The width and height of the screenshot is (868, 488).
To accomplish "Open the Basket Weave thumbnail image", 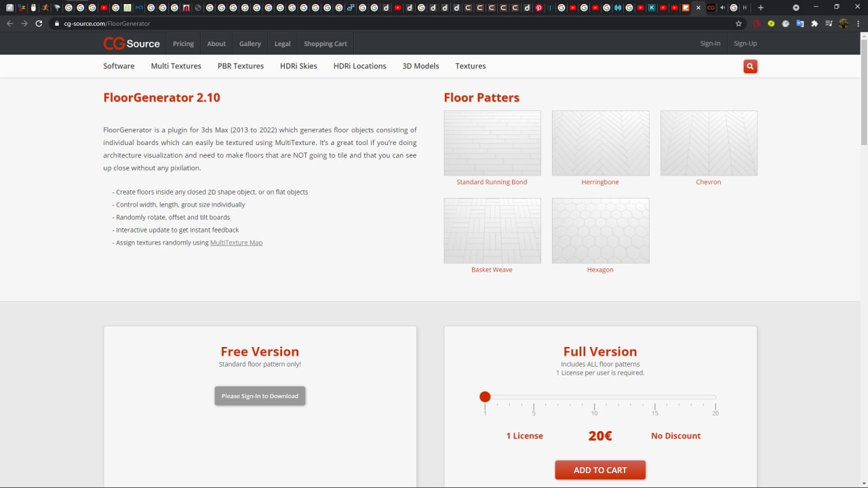I will pyautogui.click(x=492, y=230).
